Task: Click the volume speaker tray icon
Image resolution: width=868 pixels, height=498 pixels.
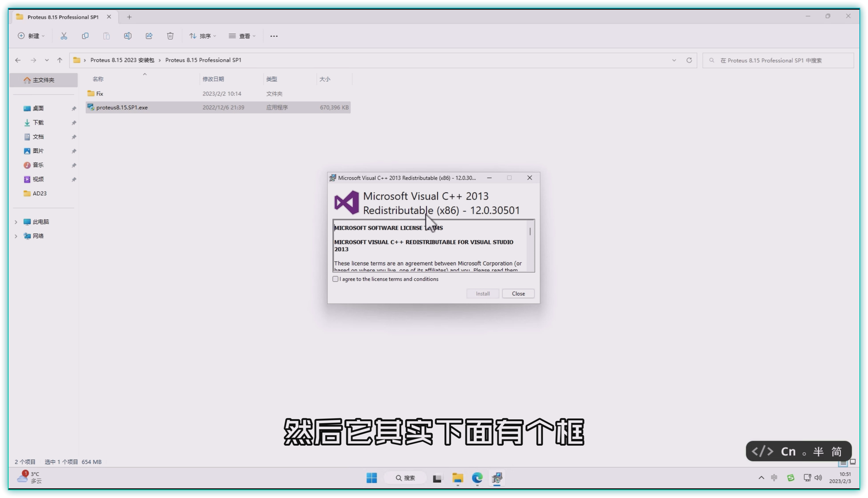Action: point(818,478)
